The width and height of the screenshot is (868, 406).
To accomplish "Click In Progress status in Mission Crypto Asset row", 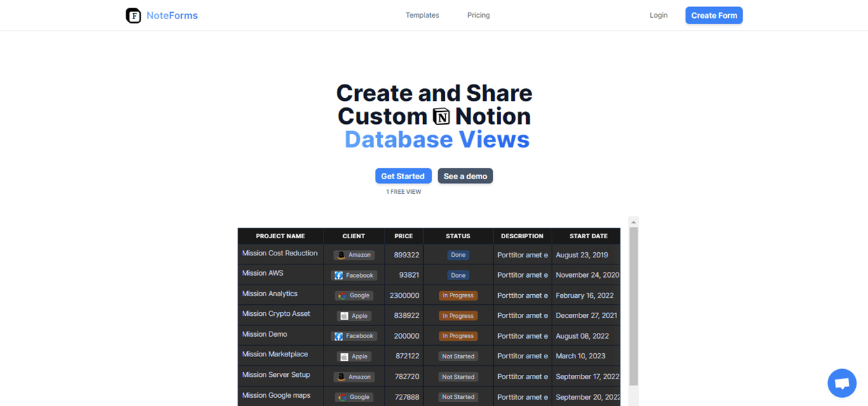I will pos(458,316).
